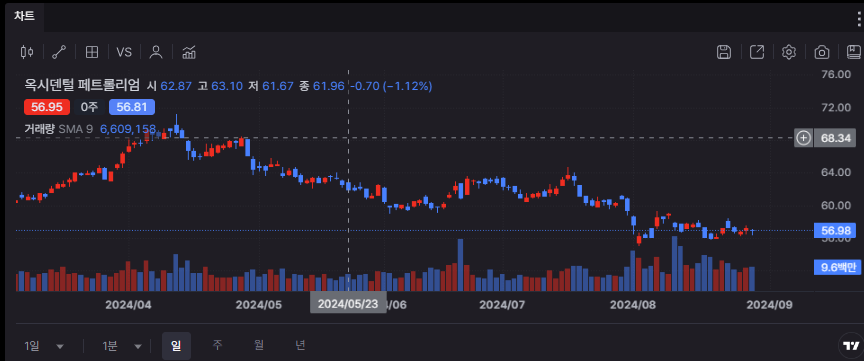Open the chart layout grid icon
Image resolution: width=864 pixels, height=361 pixels.
pyautogui.click(x=91, y=52)
